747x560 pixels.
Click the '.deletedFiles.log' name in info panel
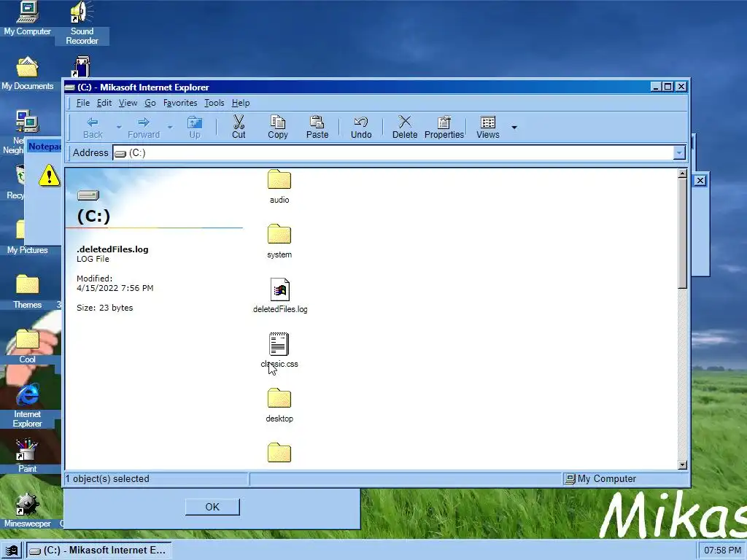(x=112, y=249)
